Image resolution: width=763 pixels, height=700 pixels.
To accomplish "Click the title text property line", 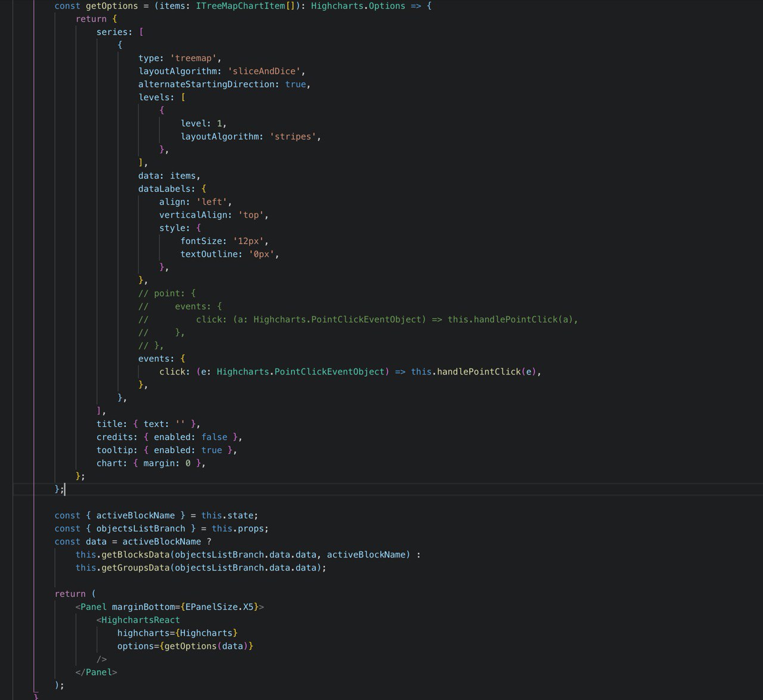I will [148, 425].
